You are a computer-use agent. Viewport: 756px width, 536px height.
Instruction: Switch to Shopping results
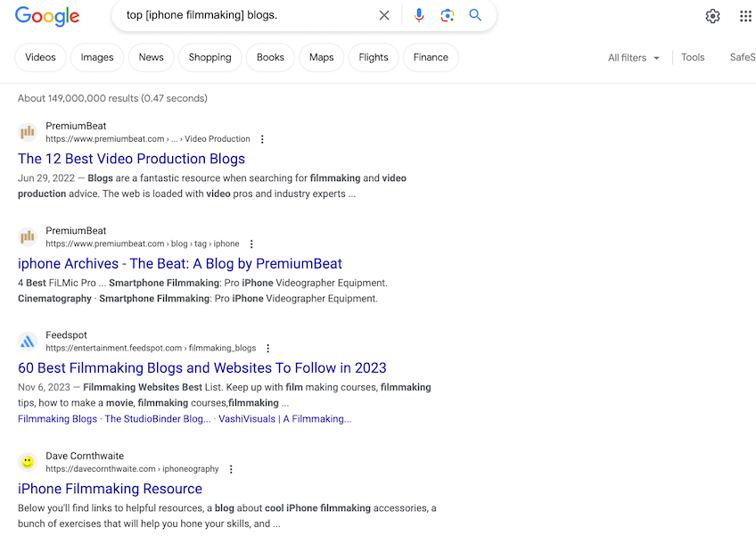point(210,57)
